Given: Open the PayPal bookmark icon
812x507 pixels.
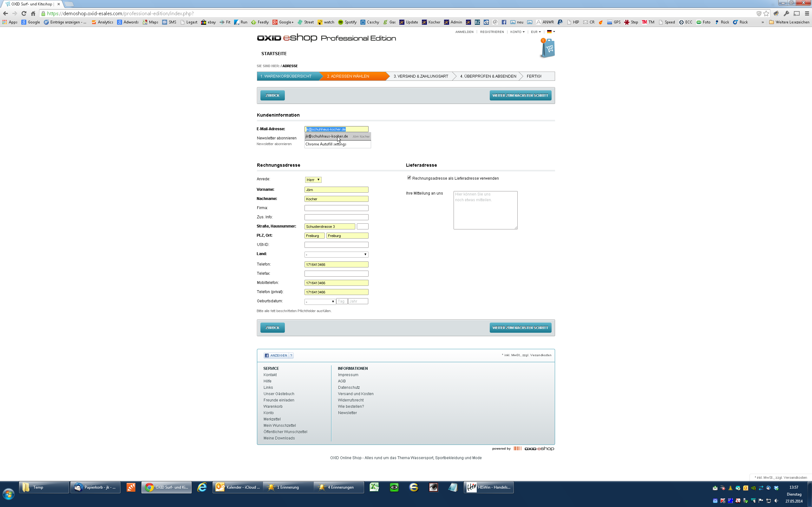Looking at the screenshot, I should (x=560, y=22).
